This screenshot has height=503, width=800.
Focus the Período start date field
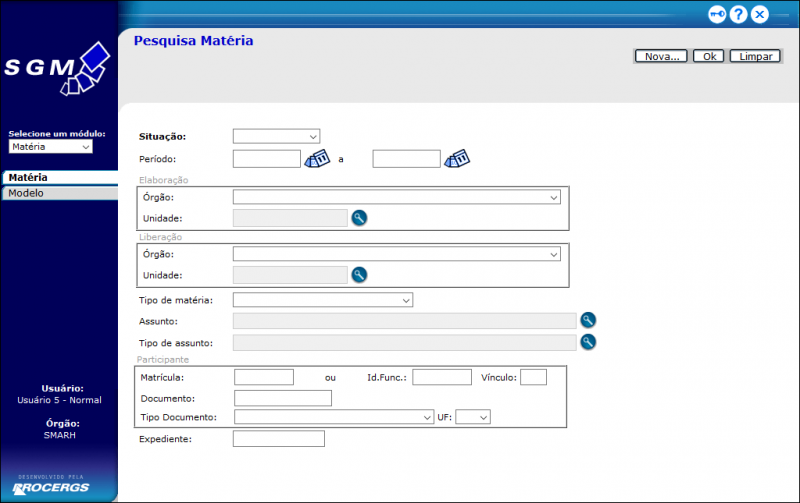(267, 159)
